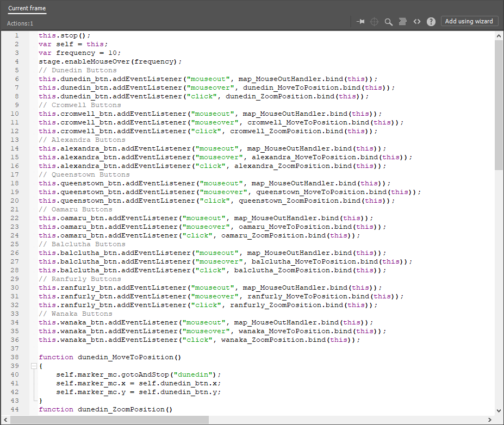The width and height of the screenshot is (504, 425).
Task: Click ranfurly_btn 'mouseover' listener line
Action: [x=221, y=296]
